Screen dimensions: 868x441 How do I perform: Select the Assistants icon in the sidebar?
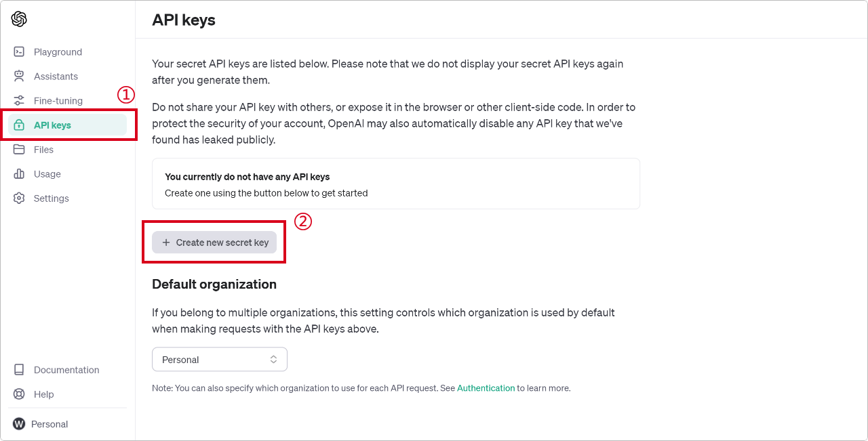[x=19, y=76]
